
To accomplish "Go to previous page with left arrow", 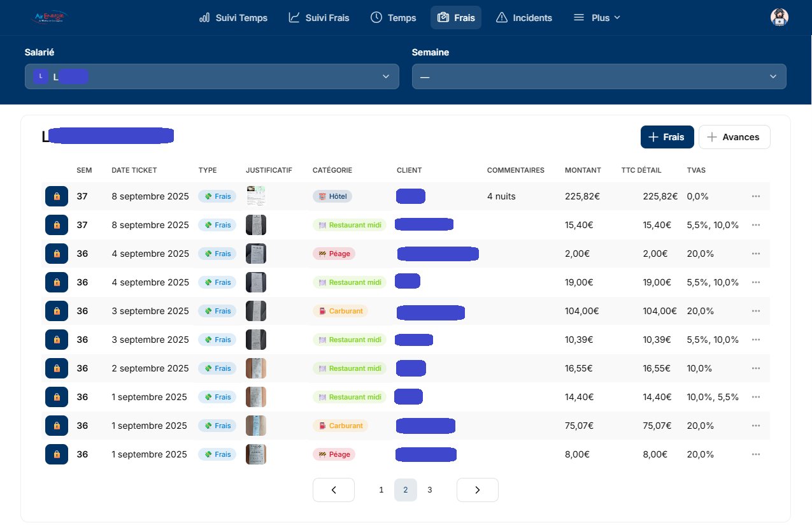I will tap(334, 490).
